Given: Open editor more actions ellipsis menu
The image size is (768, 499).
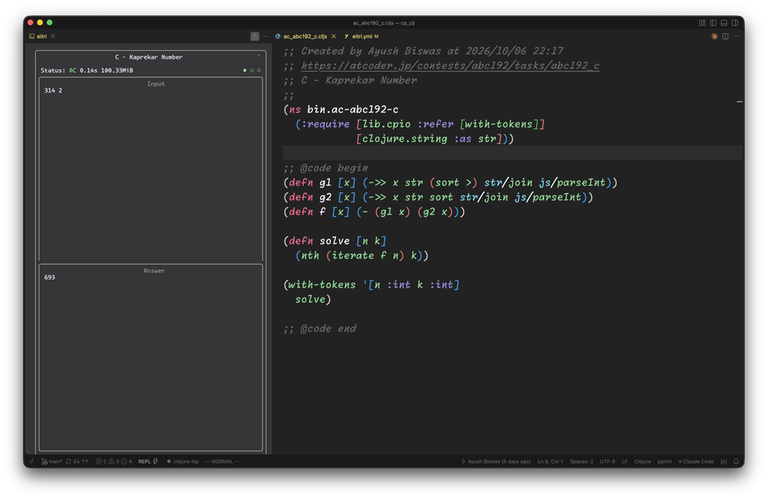Looking at the screenshot, I should tap(736, 36).
